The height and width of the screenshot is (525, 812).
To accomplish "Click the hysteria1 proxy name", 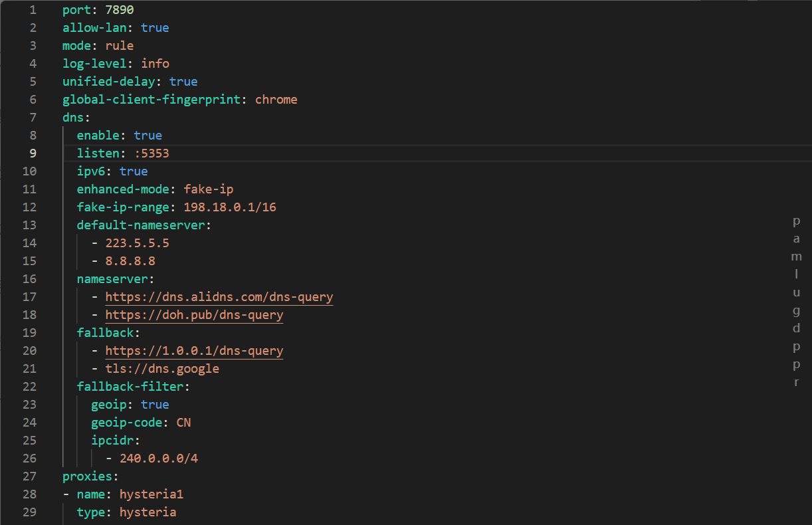I will (151, 494).
